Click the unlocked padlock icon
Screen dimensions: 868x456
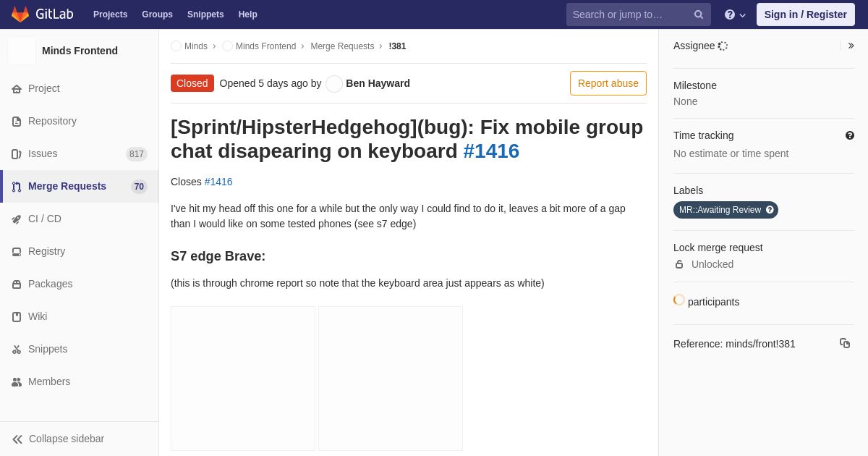pyautogui.click(x=679, y=264)
